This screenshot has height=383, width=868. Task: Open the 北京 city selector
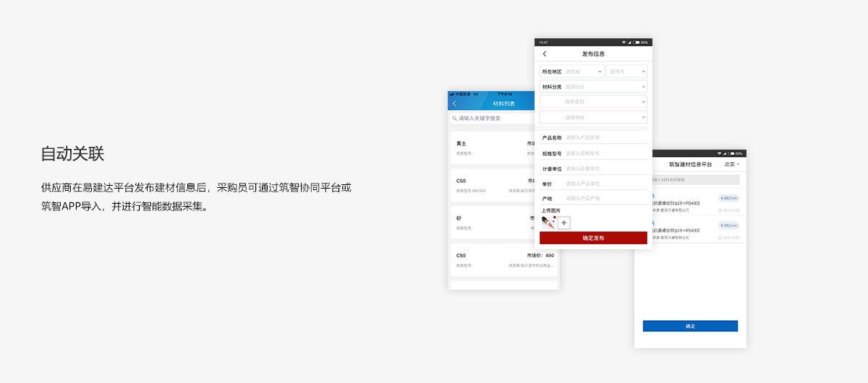(732, 165)
